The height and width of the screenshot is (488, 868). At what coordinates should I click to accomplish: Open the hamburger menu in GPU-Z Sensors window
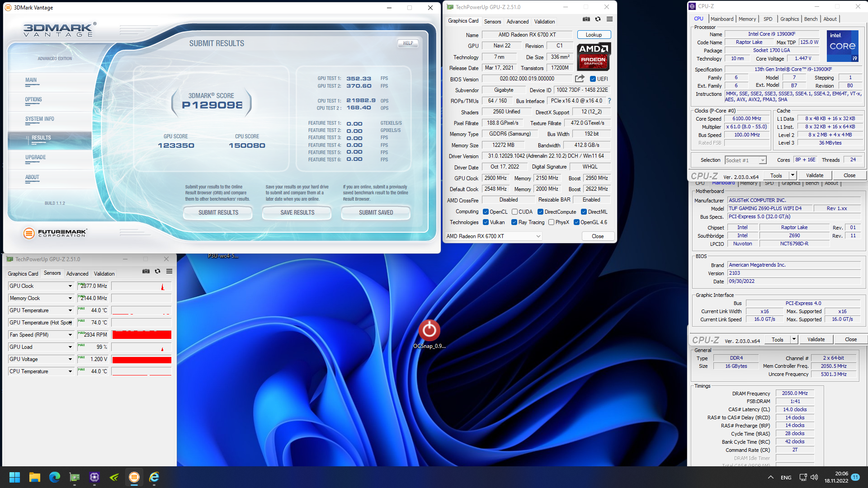tap(169, 271)
